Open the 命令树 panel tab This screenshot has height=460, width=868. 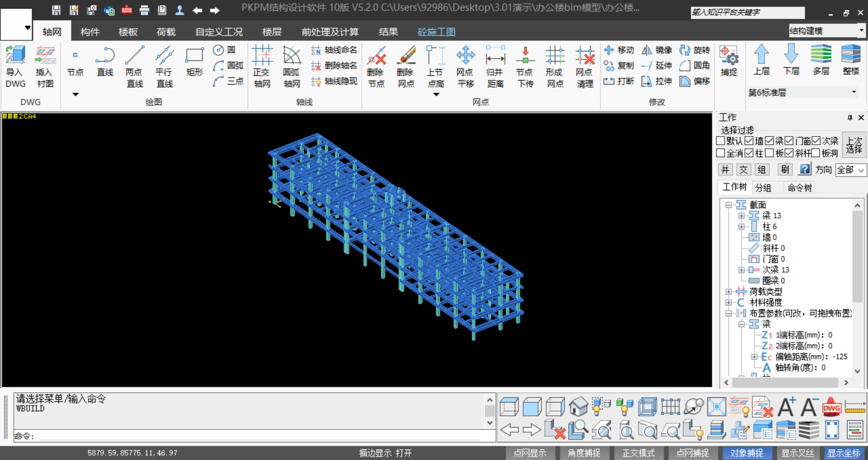point(799,188)
